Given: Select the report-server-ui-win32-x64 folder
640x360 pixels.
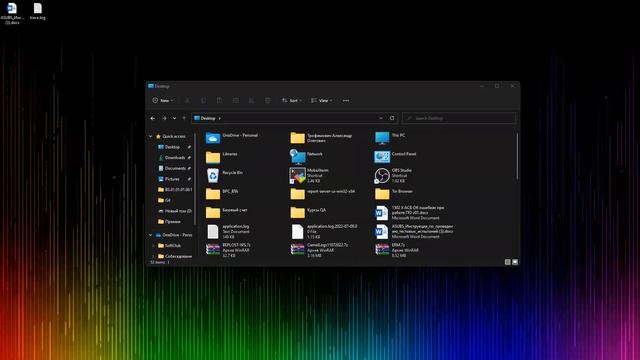Looking at the screenshot, I should coord(322,193).
